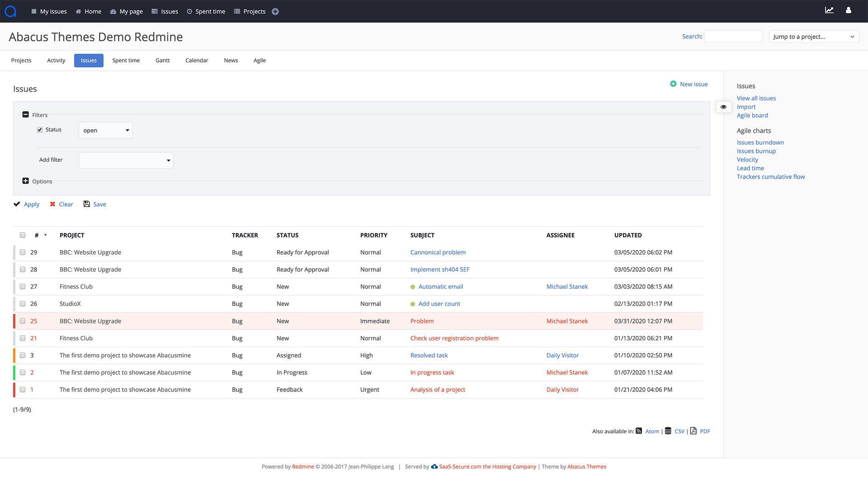Viewport: 868px width, 488px height.
Task: Click the Clear filter link
Action: (x=65, y=204)
